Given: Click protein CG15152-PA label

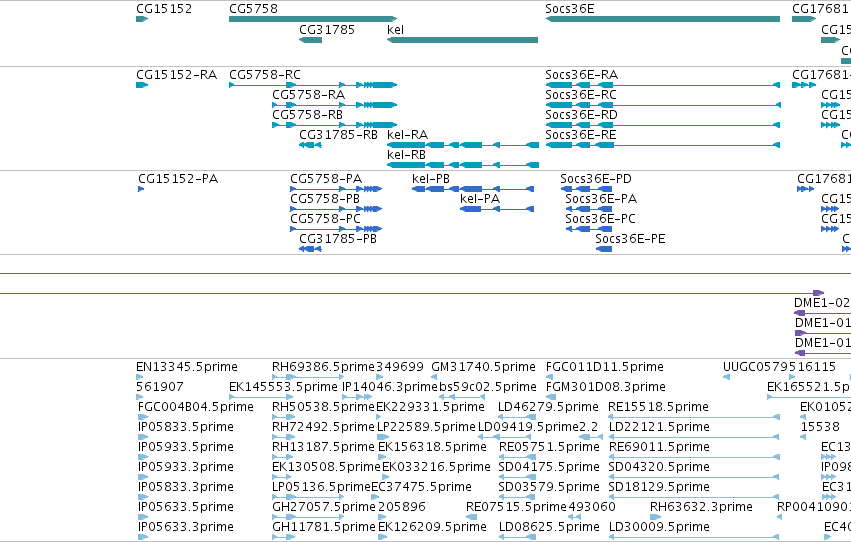Looking at the screenshot, I should pos(178,178).
